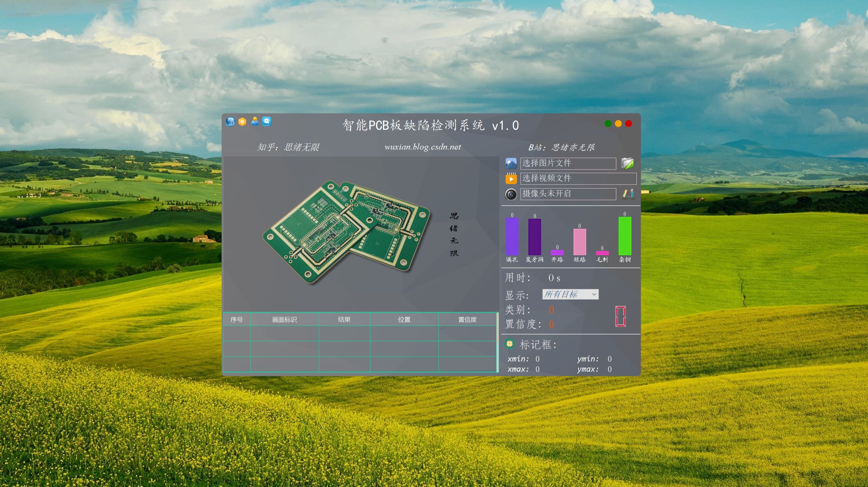Open the folder icon beside image field

627,163
